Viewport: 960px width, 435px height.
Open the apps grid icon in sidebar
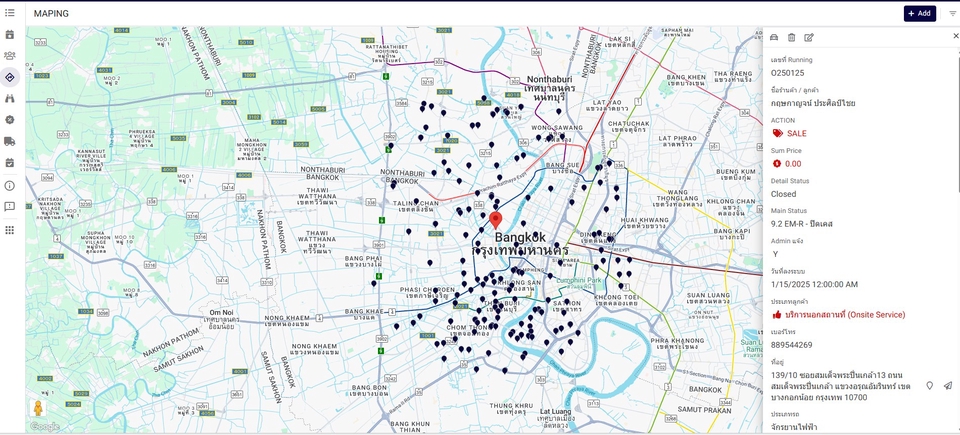(10, 230)
